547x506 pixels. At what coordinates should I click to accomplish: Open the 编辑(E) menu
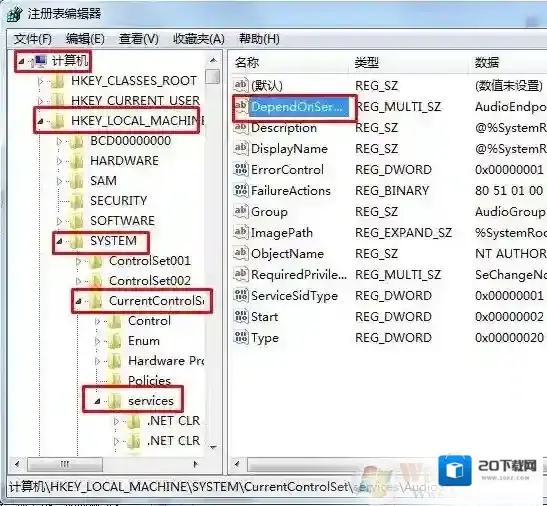[x=85, y=39]
